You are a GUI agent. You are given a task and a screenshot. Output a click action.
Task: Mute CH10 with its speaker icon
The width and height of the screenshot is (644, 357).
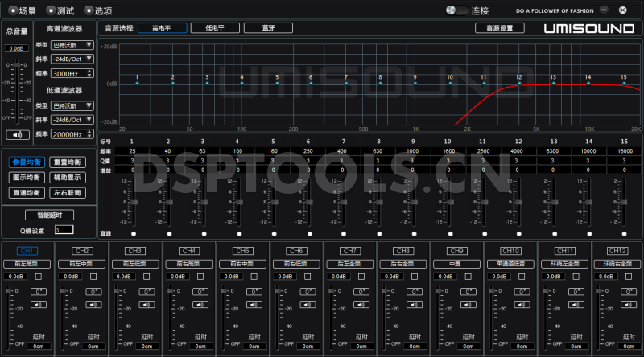click(x=522, y=305)
